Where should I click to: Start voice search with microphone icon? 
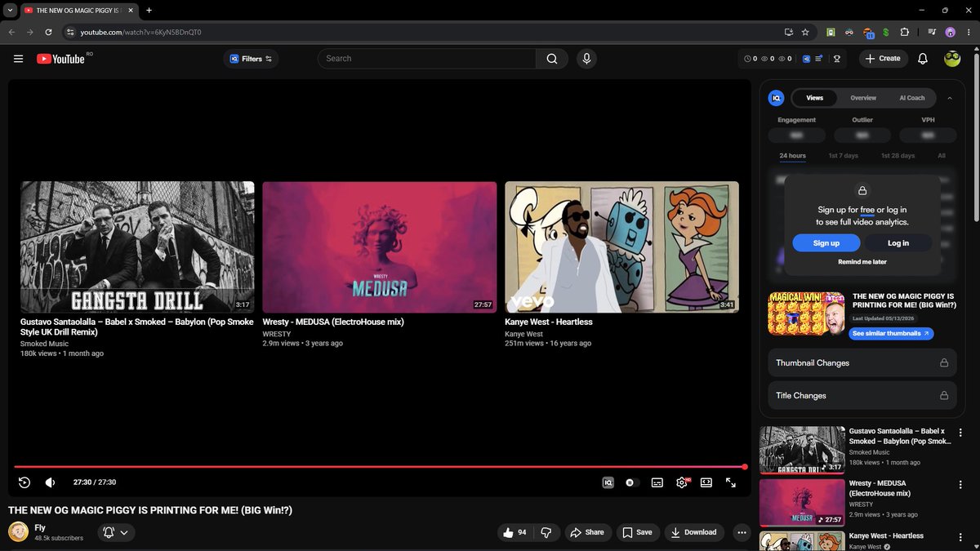[x=586, y=59]
